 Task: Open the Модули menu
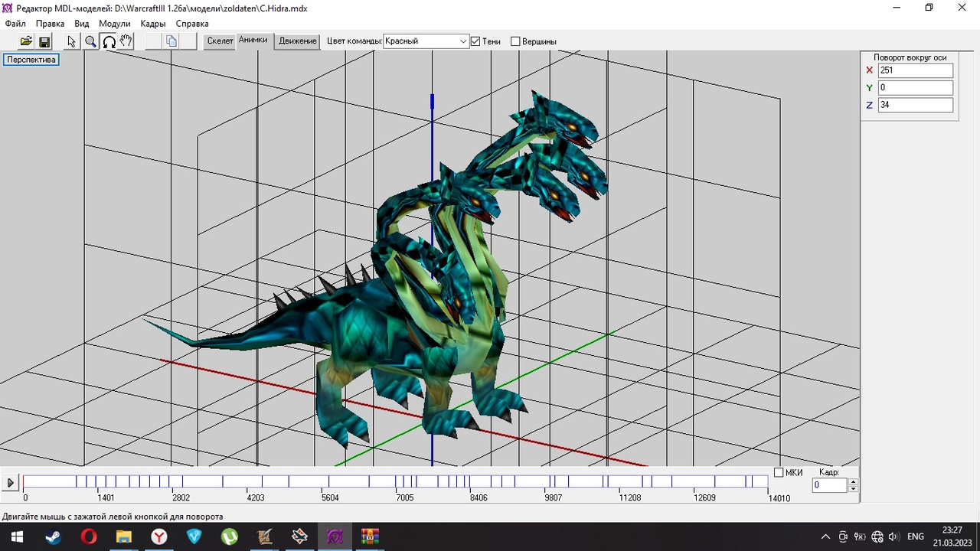114,24
